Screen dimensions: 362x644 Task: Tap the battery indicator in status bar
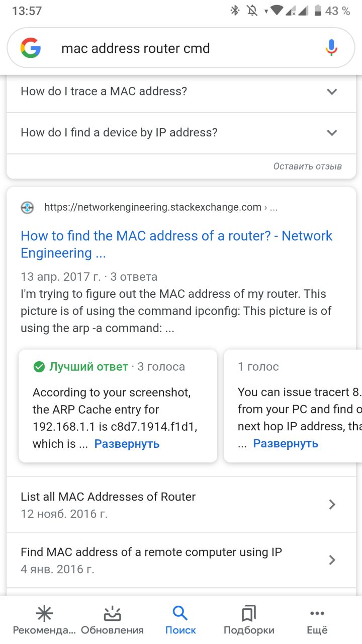click(x=318, y=11)
